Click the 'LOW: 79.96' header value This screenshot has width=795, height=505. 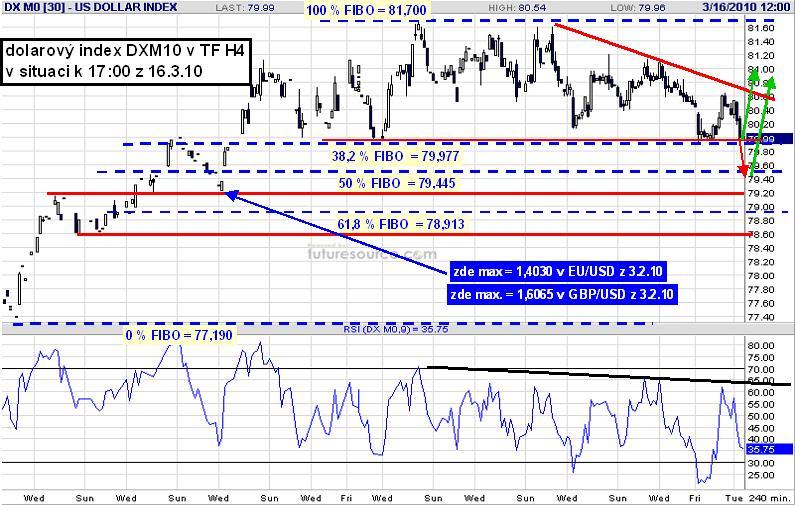[x=638, y=8]
